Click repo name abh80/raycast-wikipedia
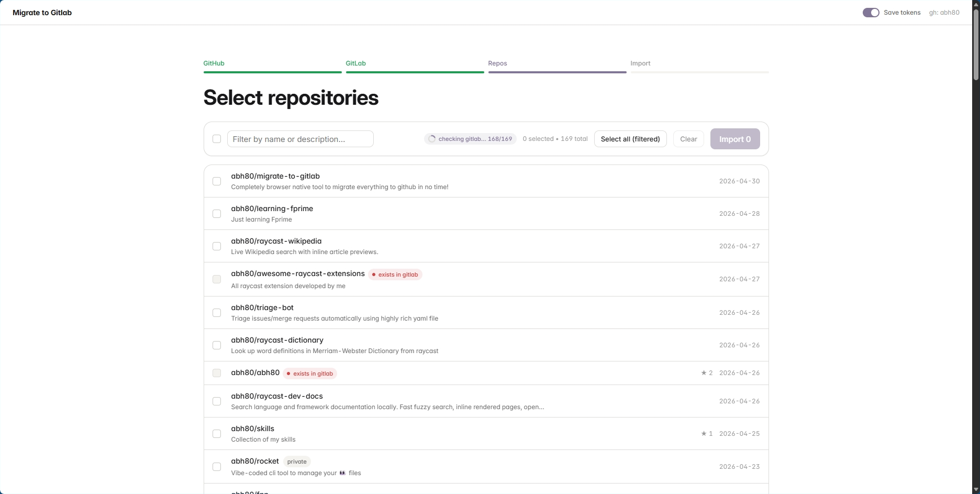 (x=276, y=241)
